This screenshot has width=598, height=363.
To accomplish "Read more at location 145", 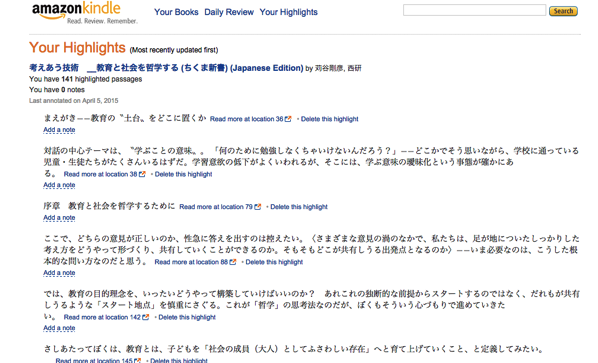I will click(94, 360).
